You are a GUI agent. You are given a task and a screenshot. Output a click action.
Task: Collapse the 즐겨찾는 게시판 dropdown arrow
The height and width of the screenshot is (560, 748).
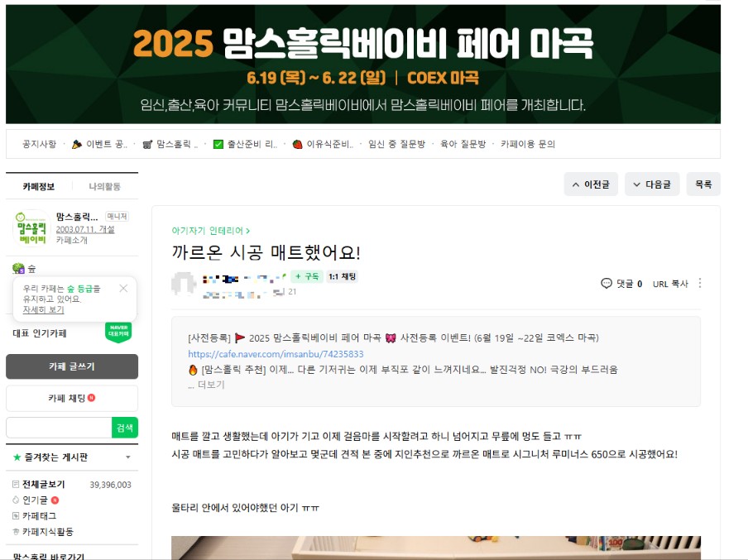pos(128,457)
